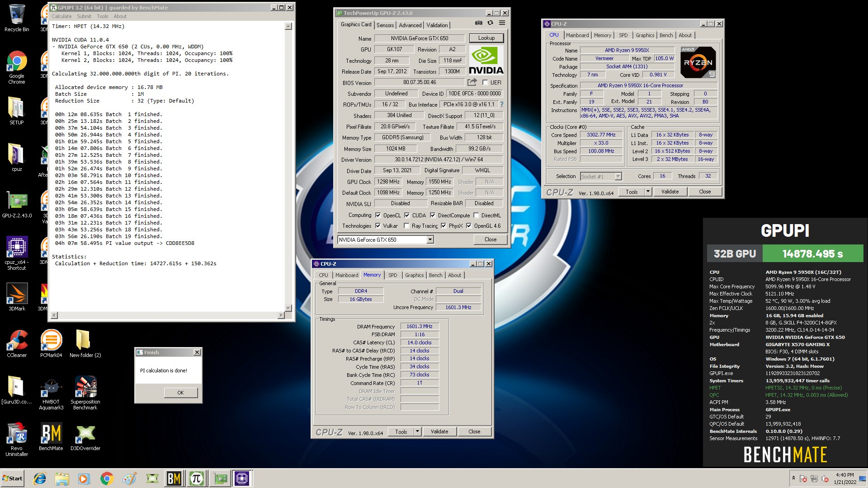Launch Superposition Benchmark desktop icon
The height and width of the screenshot is (488, 868).
tap(85, 392)
